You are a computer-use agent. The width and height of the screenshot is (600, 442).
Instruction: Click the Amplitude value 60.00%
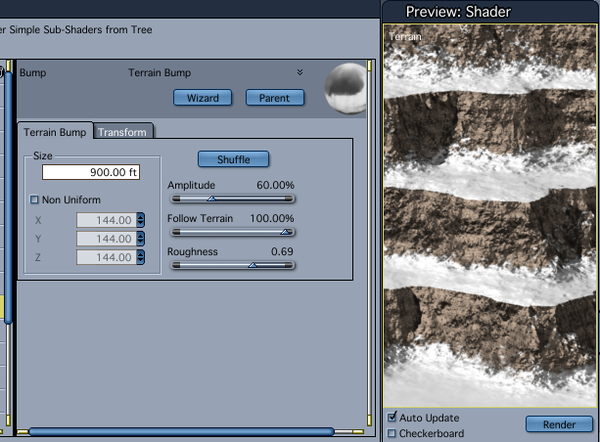(275, 185)
